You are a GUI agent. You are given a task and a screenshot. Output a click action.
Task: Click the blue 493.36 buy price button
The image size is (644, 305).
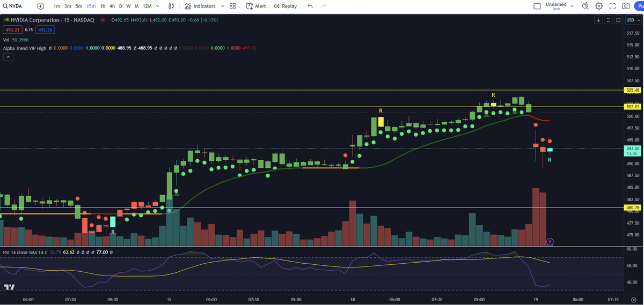pyautogui.click(x=45, y=30)
